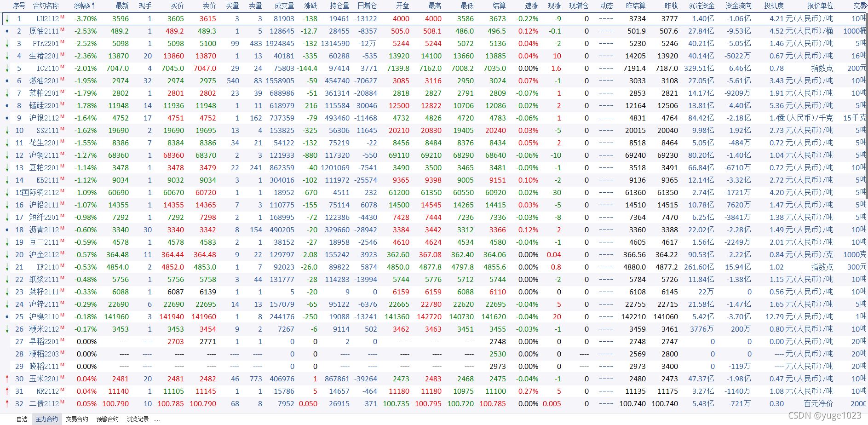Image resolution: width=868 pixels, height=425 pixels.
Task: Click the 卖价 column header
Action: [x=209, y=6]
